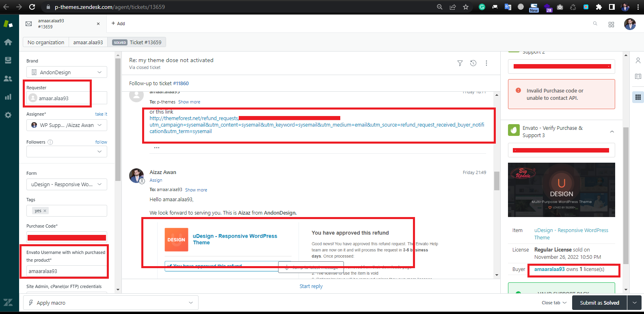
Task: Expand the three dots quoted text
Action: click(x=157, y=148)
